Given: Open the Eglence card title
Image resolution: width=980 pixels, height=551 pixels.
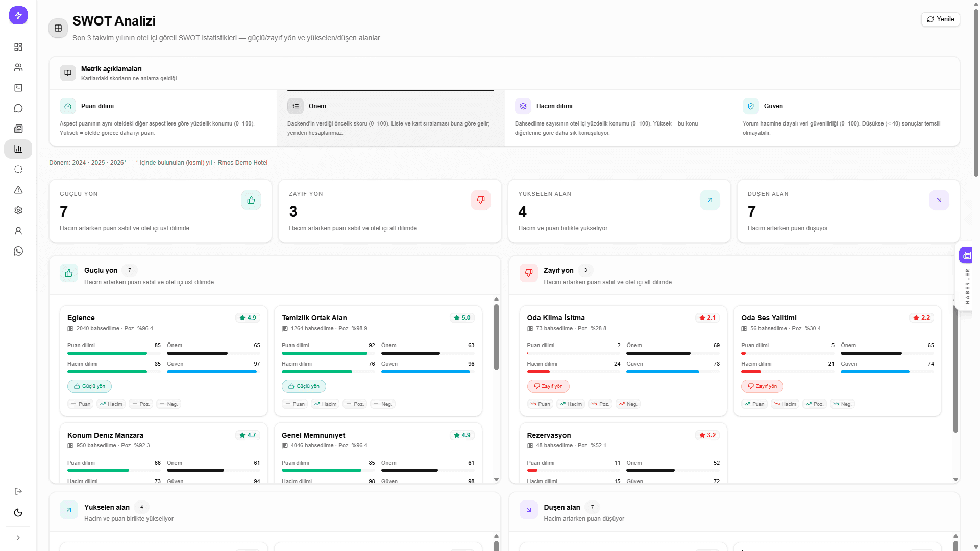Looking at the screenshot, I should click(81, 318).
